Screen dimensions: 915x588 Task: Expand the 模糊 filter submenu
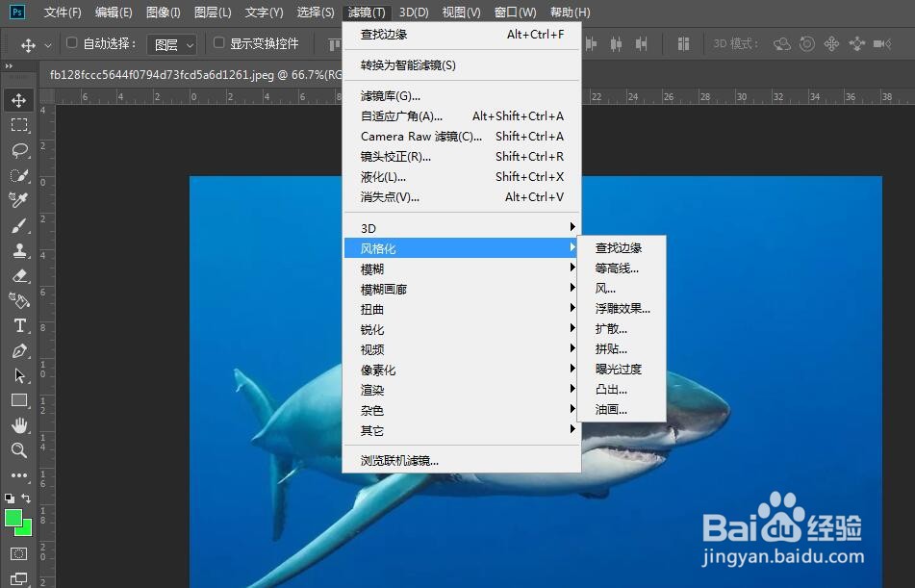coord(371,268)
